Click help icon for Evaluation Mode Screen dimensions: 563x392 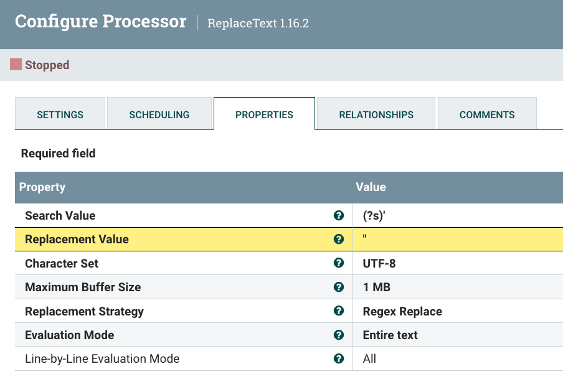(x=339, y=335)
